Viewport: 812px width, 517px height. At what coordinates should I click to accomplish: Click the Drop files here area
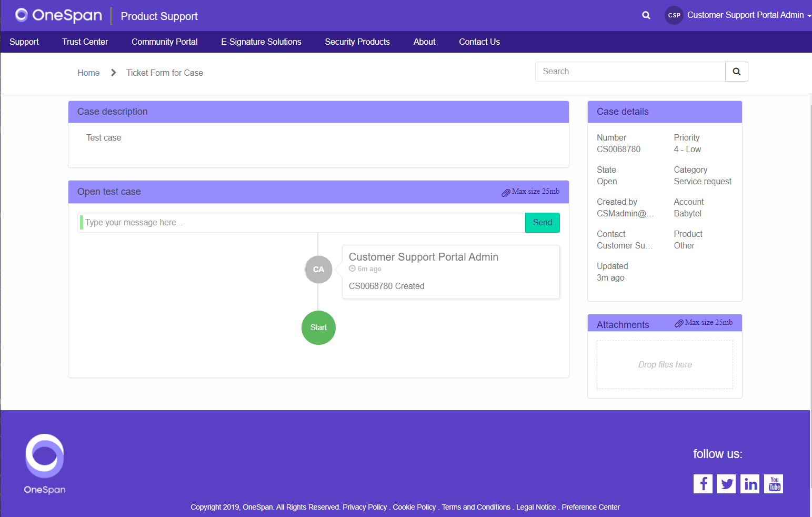pos(665,364)
